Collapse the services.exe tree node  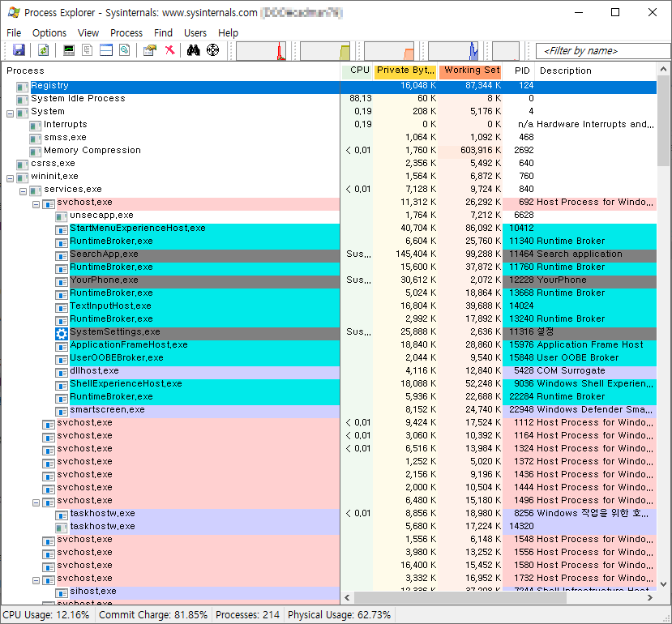coord(24,191)
